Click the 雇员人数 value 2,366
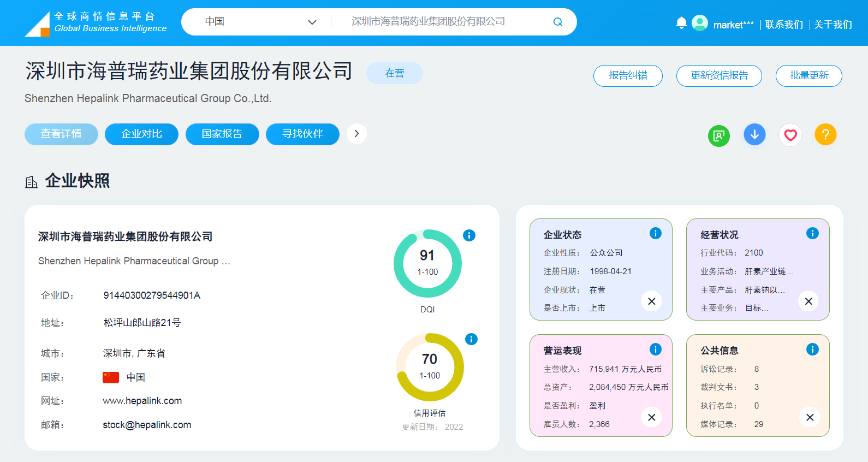Screen dimensions: 868x462 coord(599,424)
